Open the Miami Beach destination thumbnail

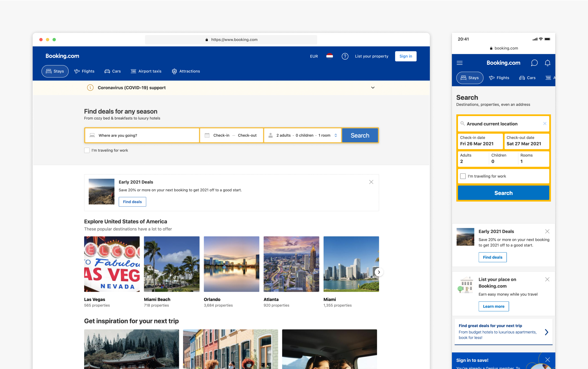171,264
